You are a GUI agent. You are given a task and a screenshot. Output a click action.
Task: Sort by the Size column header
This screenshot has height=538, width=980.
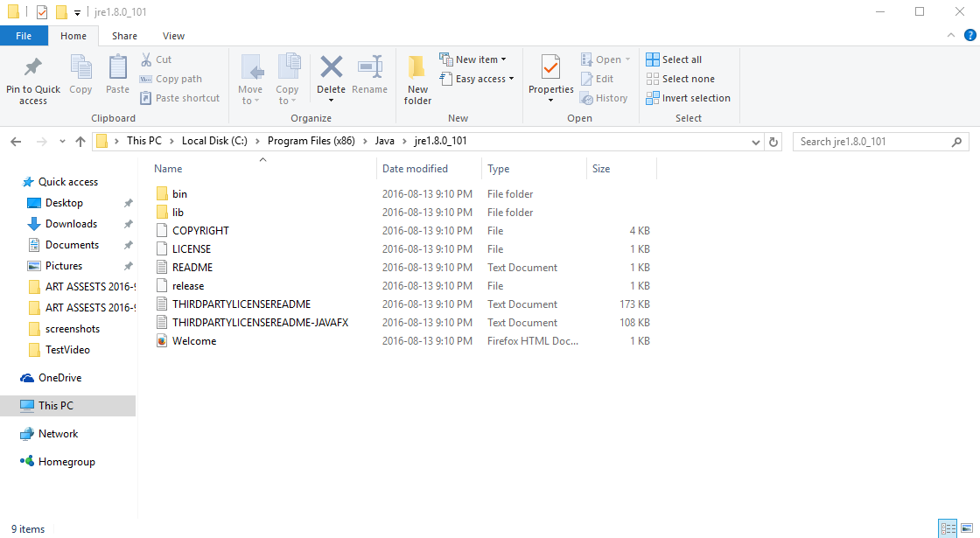600,169
